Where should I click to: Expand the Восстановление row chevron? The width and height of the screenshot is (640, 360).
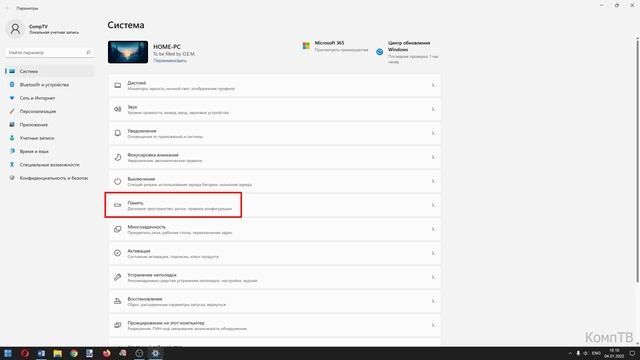point(433,301)
